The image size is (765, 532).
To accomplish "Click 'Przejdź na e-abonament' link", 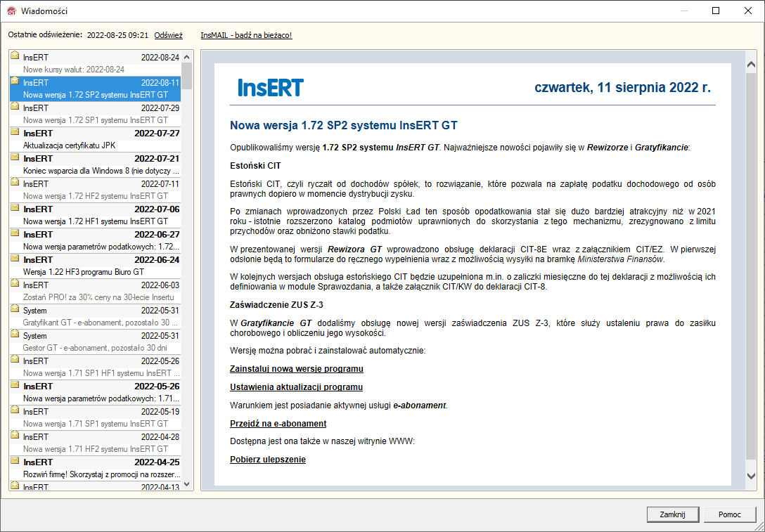I will tap(278, 424).
